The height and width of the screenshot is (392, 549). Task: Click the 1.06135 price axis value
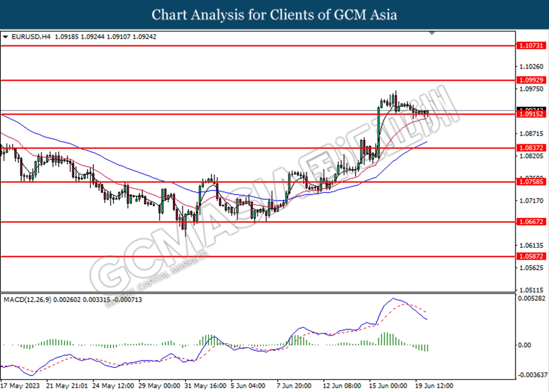(x=531, y=245)
